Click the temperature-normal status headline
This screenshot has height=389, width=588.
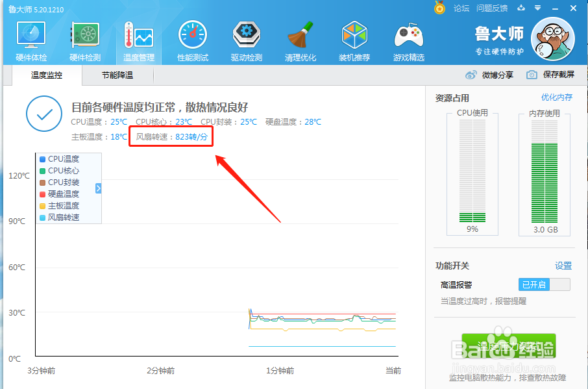[x=160, y=108]
